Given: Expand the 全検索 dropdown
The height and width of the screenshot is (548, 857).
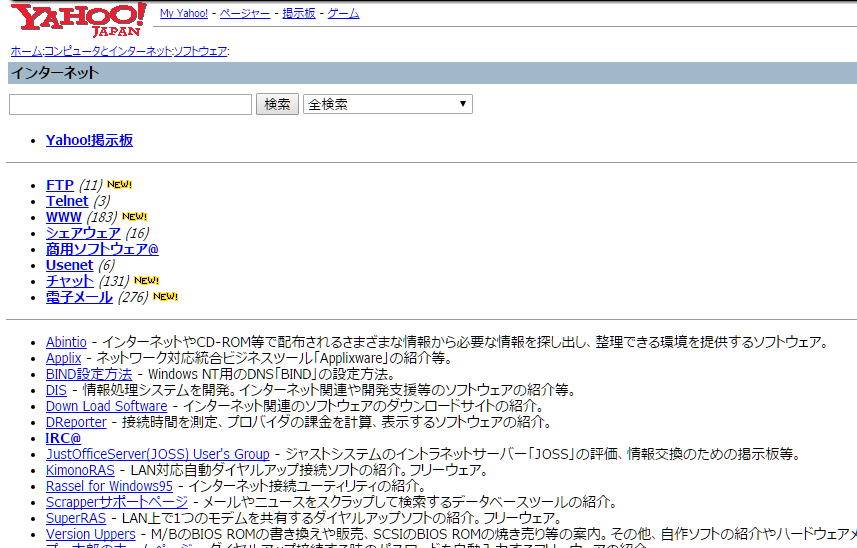Looking at the screenshot, I should pos(388,104).
